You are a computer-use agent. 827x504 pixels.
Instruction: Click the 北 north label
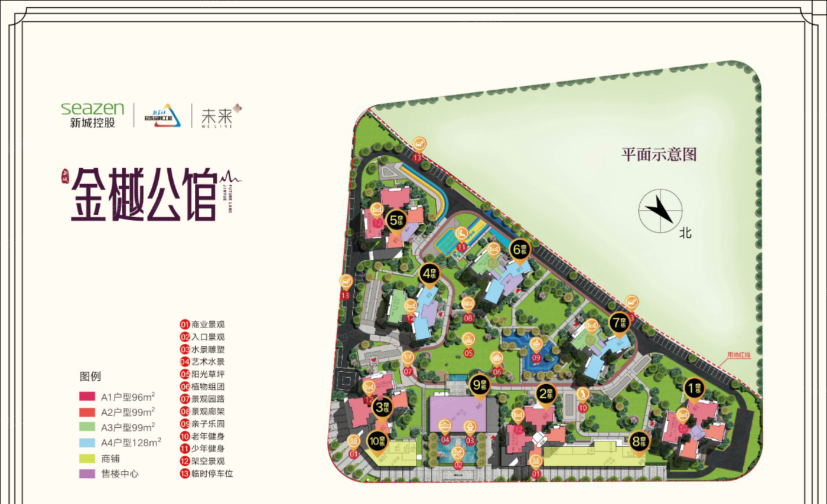[685, 234]
